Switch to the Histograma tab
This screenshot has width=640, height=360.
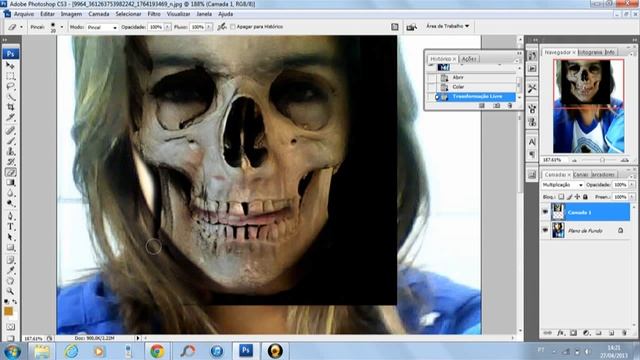click(590, 52)
